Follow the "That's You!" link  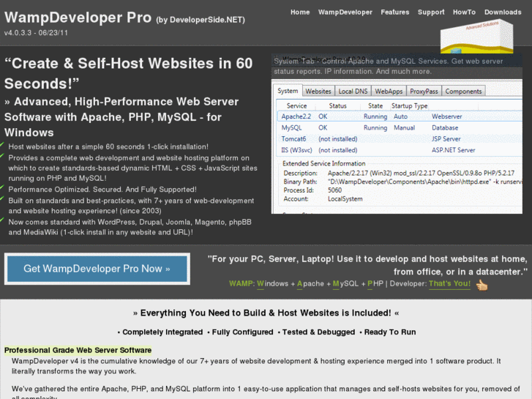point(449,283)
